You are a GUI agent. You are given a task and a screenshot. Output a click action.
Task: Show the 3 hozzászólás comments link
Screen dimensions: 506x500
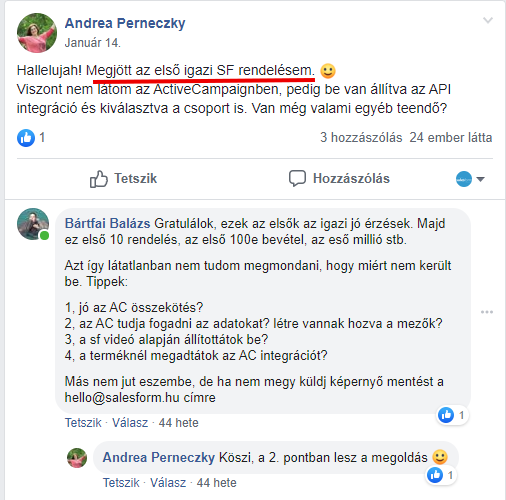pyautogui.click(x=361, y=137)
